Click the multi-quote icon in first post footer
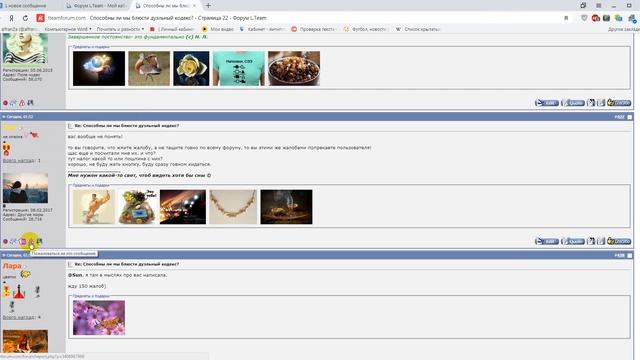Viewport: 640px width, 360px height. pyautogui.click(x=591, y=102)
